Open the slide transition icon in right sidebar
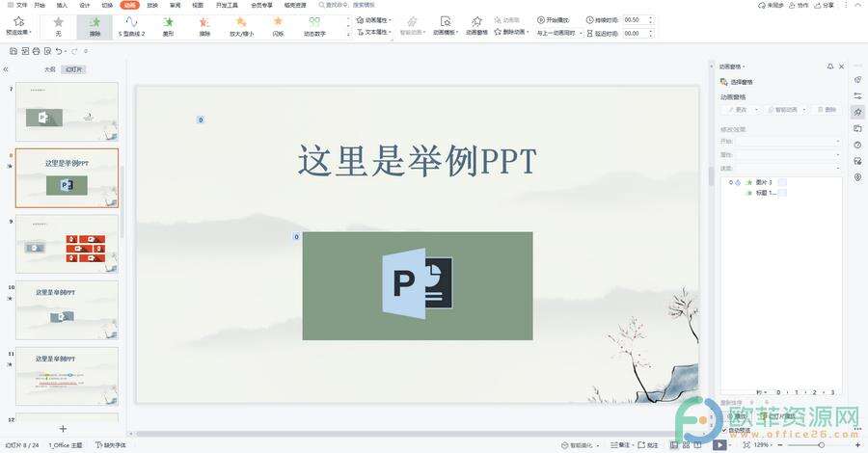The width and height of the screenshot is (868, 453). tap(857, 128)
